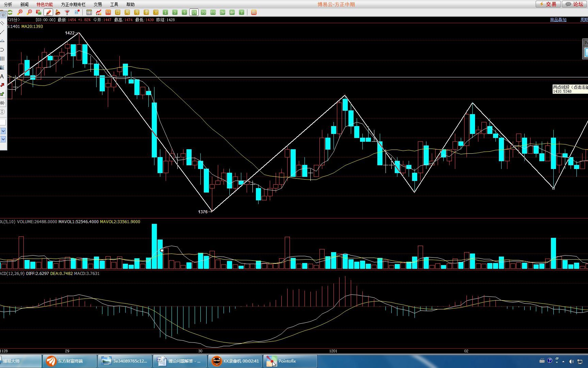
Task: Select the parallel lines drawing tool
Action: tap(2, 23)
